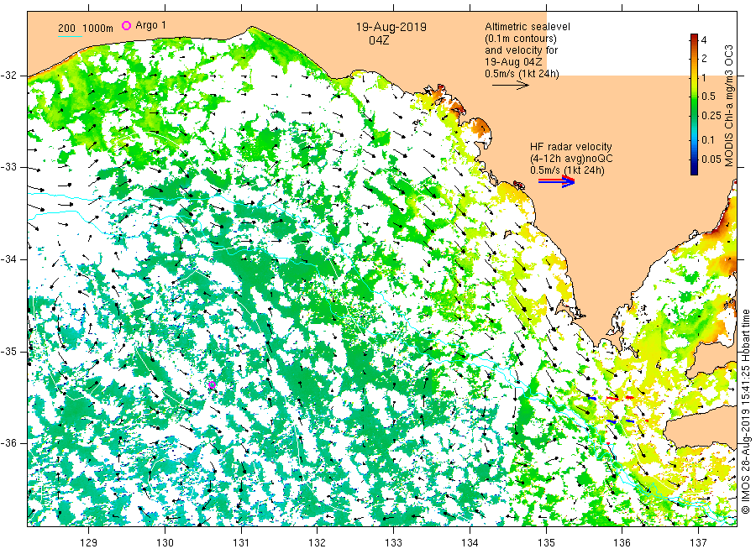The width and height of the screenshot is (756, 554).
Task: Click the MODIS Chl-a color scale bar
Action: (x=694, y=104)
